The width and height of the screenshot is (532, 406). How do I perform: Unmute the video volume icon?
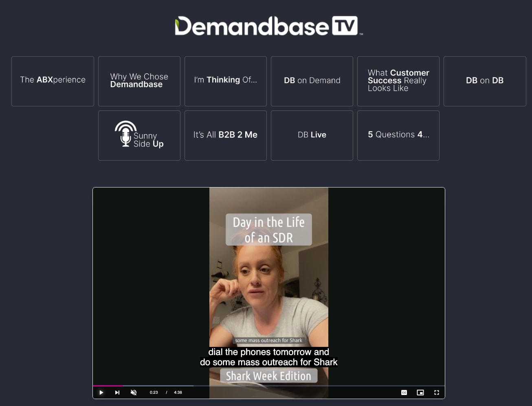pyautogui.click(x=134, y=393)
